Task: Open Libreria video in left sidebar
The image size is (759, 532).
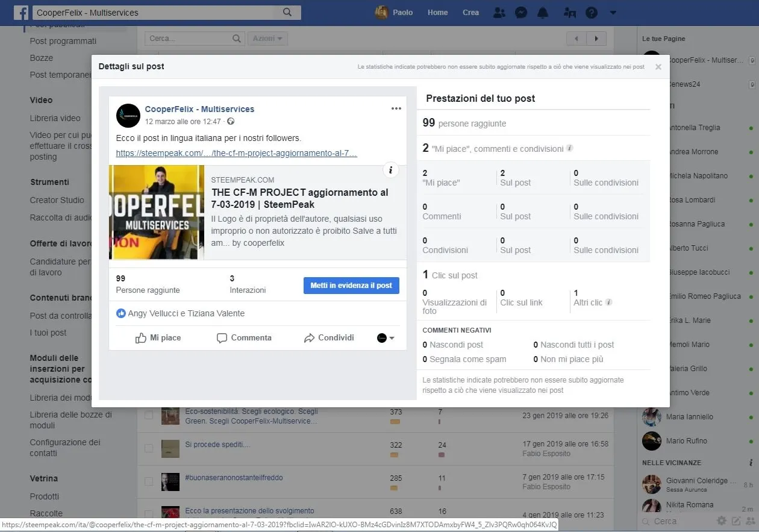Action: (55, 118)
